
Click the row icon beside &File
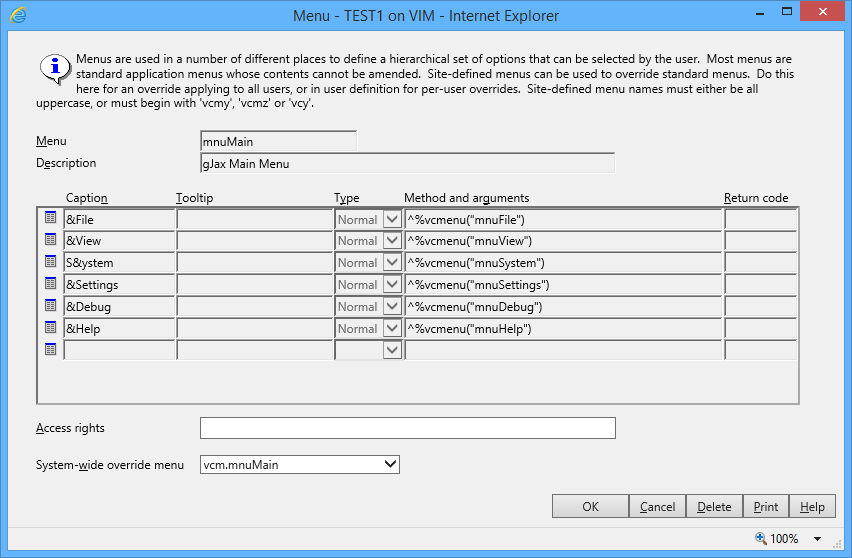(x=51, y=218)
